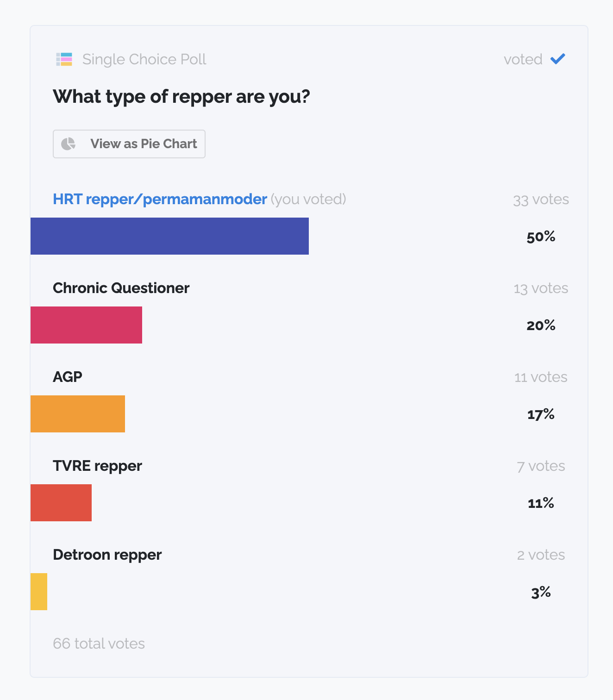
Task: Click the pie chart icon in button
Action: click(x=69, y=144)
